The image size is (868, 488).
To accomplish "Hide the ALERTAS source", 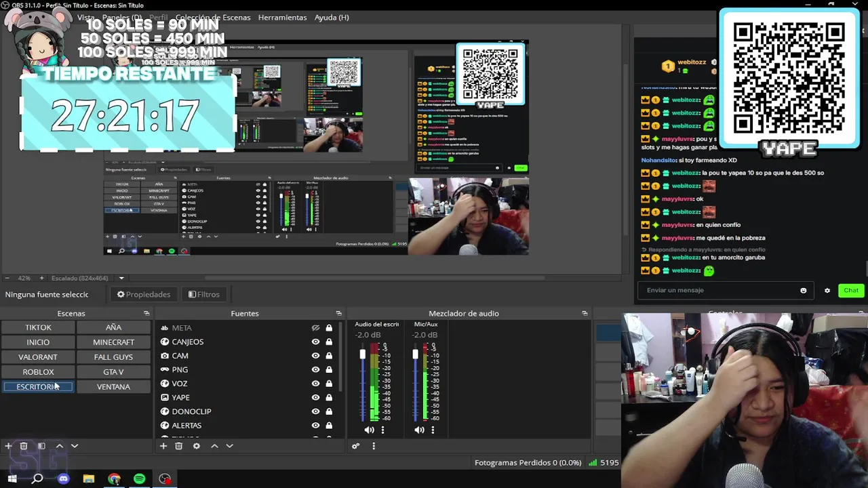I will tap(315, 426).
